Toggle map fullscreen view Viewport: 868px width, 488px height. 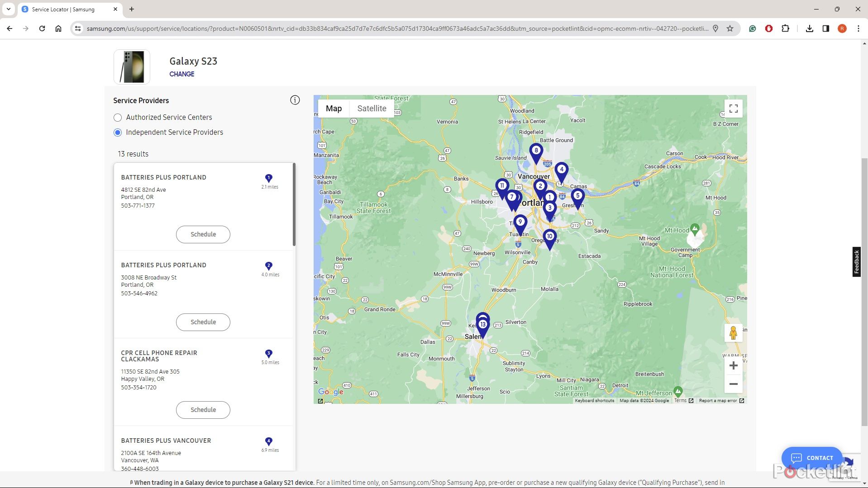pyautogui.click(x=733, y=109)
